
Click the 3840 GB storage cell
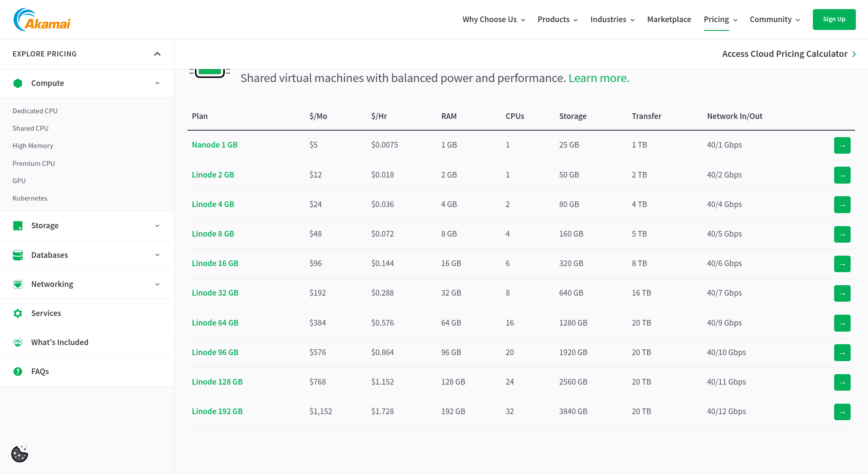(x=573, y=411)
